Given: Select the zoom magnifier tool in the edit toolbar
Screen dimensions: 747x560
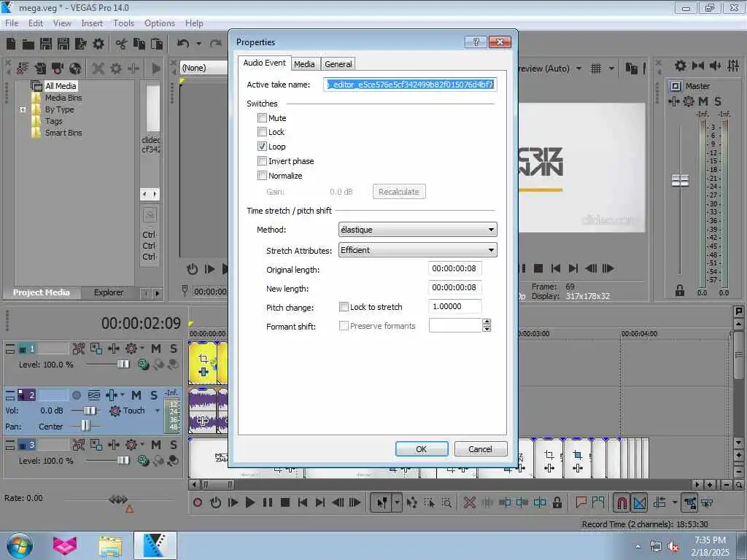Looking at the screenshot, I should 446,502.
